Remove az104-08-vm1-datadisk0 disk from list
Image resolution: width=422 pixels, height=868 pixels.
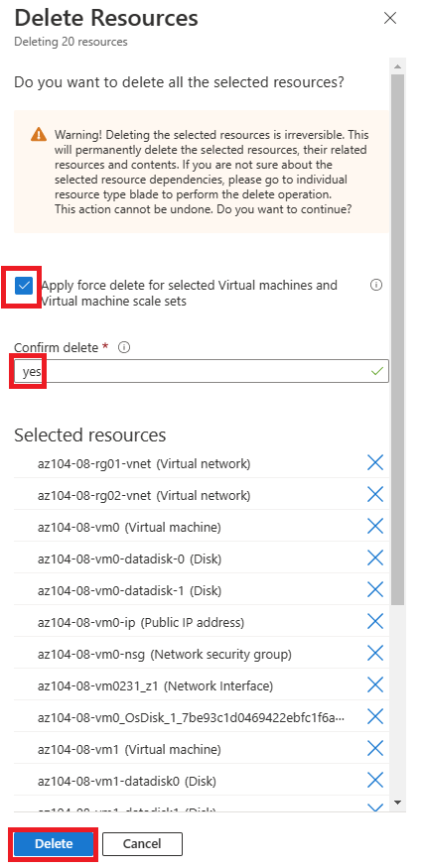(x=375, y=781)
